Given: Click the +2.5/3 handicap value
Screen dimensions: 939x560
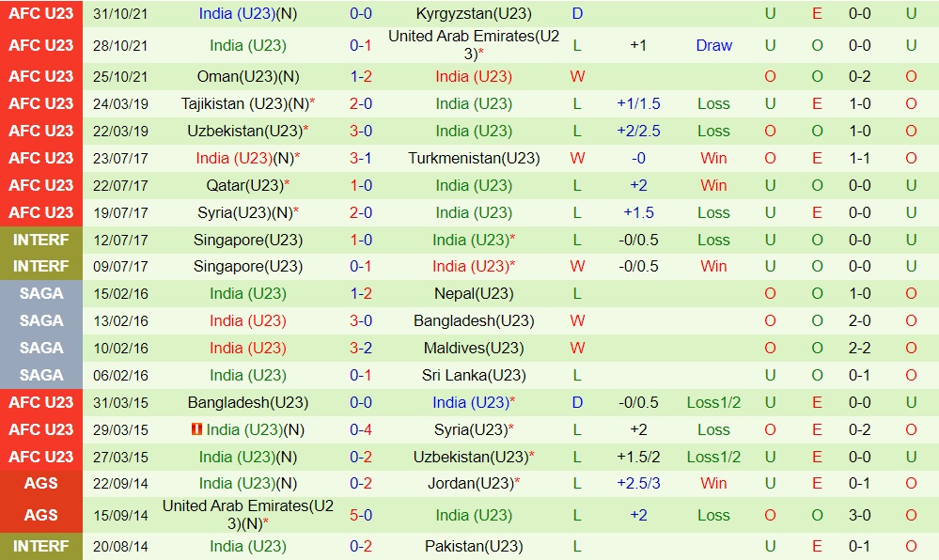Looking at the screenshot, I should point(638,483).
